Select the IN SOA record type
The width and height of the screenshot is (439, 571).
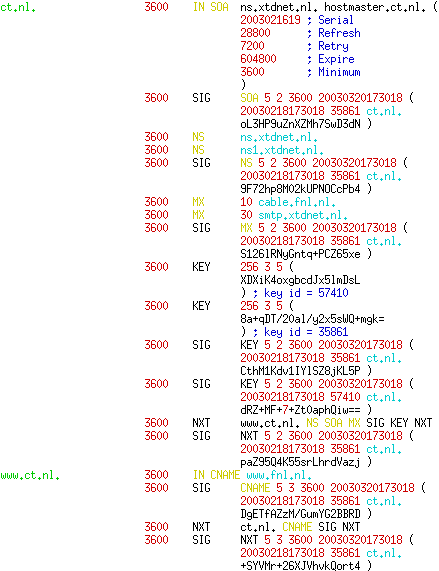click(x=210, y=7)
